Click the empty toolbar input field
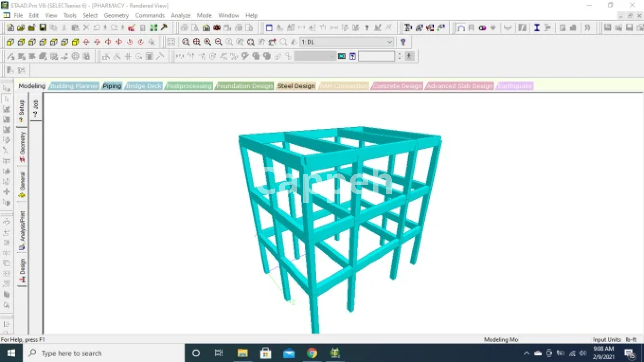Viewport: 644px width, 362px height. pos(376,56)
